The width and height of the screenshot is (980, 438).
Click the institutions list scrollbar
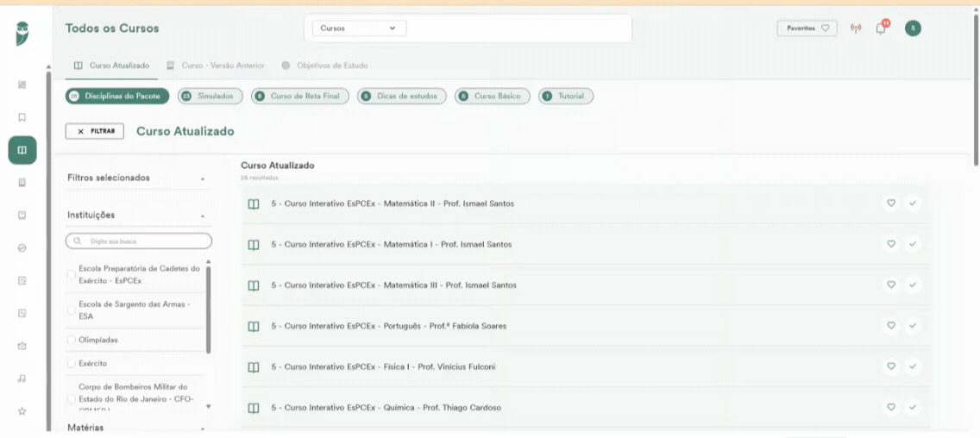coord(208,310)
